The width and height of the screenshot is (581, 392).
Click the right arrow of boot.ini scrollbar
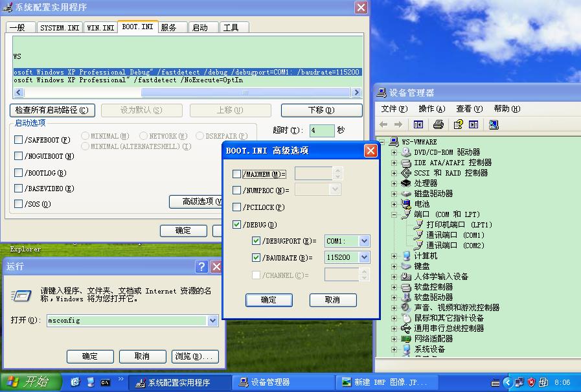(x=356, y=92)
